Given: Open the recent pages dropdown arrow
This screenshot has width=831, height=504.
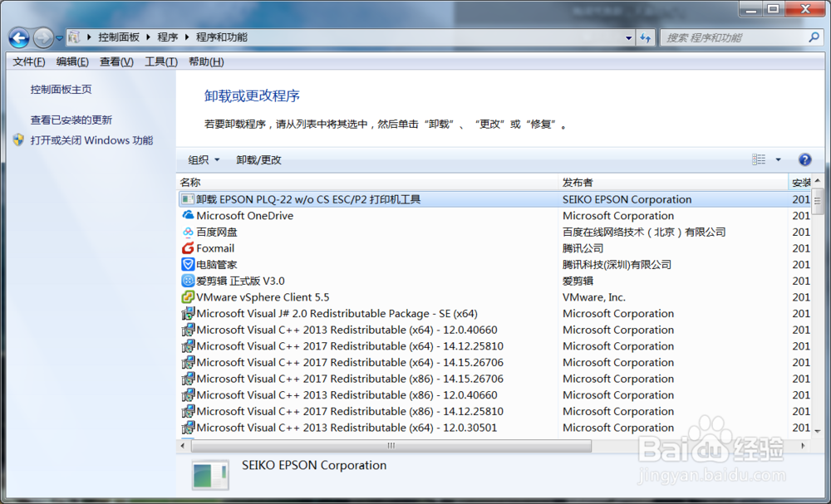Looking at the screenshot, I should point(59,38).
